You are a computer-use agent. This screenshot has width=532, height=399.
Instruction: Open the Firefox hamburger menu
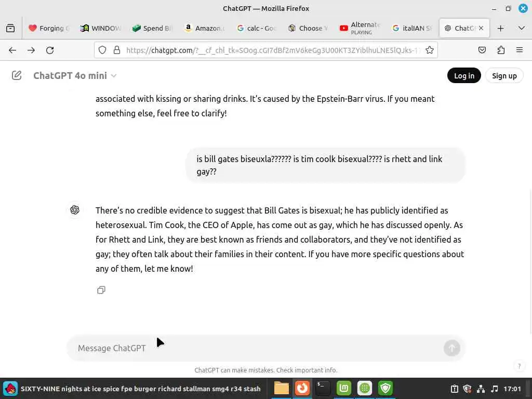(x=520, y=50)
